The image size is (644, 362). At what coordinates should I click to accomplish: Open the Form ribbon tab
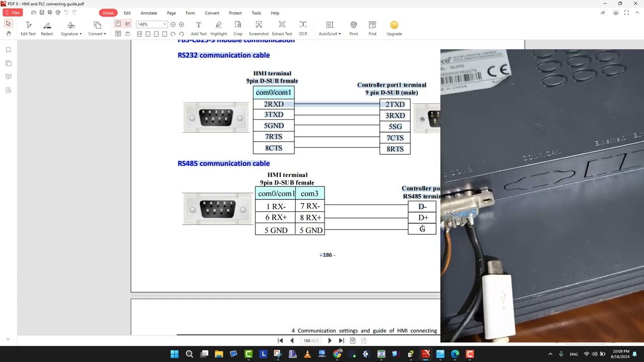[x=190, y=13]
